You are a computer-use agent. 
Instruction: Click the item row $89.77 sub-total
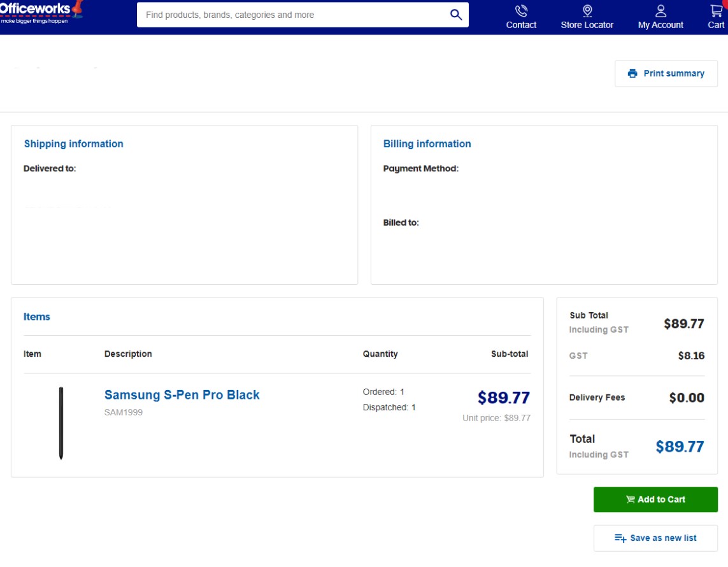pos(503,398)
